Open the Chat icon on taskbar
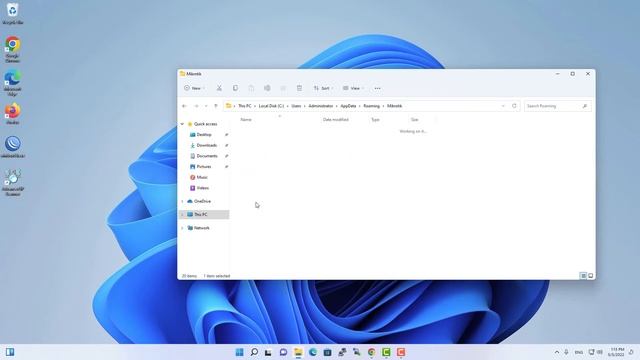This screenshot has height=360, width=640. [283, 352]
